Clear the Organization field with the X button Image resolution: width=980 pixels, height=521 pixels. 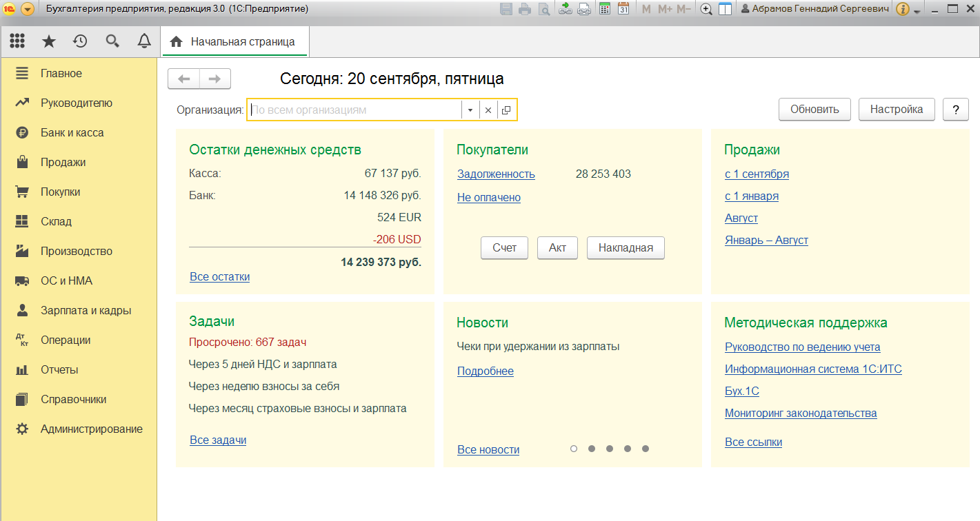pos(488,110)
